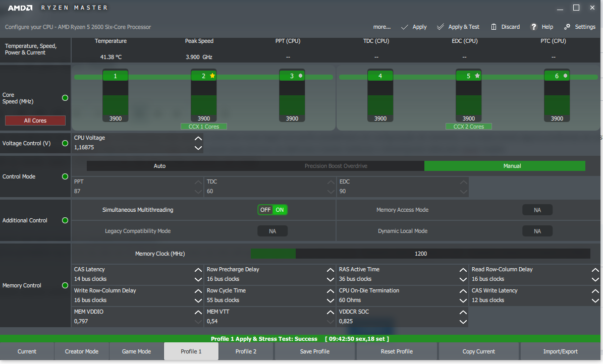The image size is (603, 364).
Task: Toggle CCX 2 Cores group selection
Action: point(468,127)
